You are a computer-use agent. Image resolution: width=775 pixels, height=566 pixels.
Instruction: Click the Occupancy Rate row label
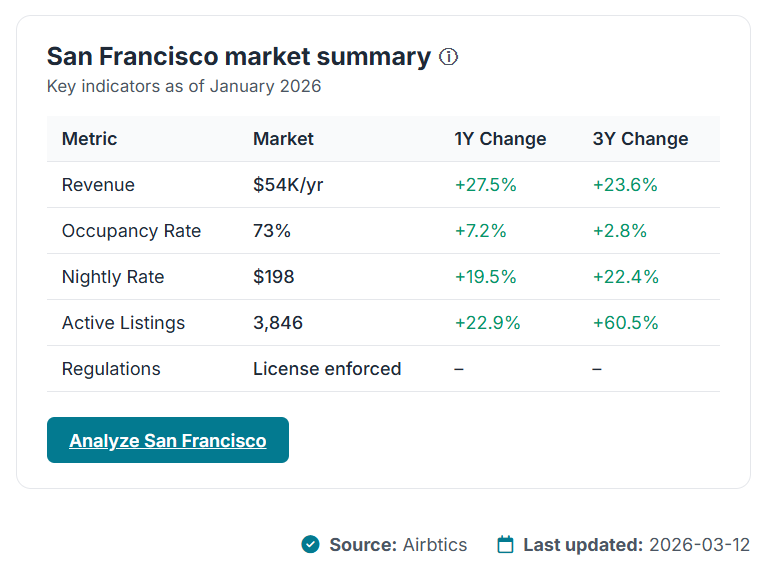131,231
